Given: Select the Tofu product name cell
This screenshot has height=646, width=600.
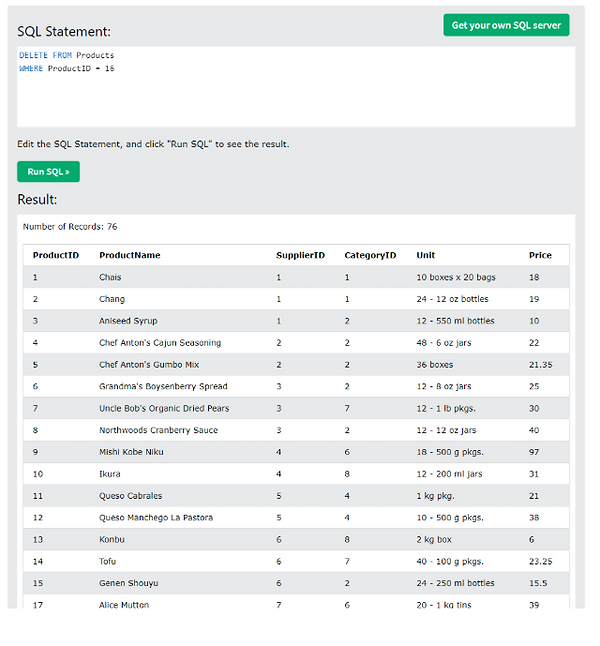Looking at the screenshot, I should coord(108,561).
